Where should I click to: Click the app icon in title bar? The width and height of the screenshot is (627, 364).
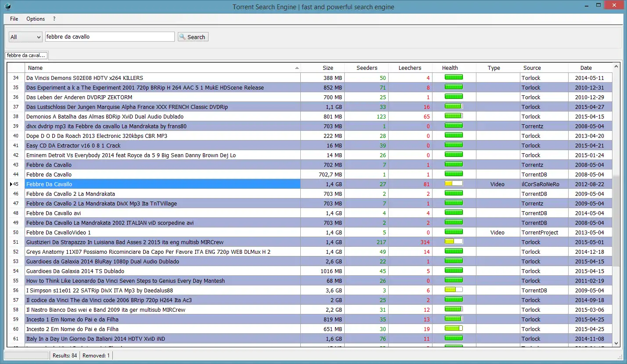tap(7, 7)
